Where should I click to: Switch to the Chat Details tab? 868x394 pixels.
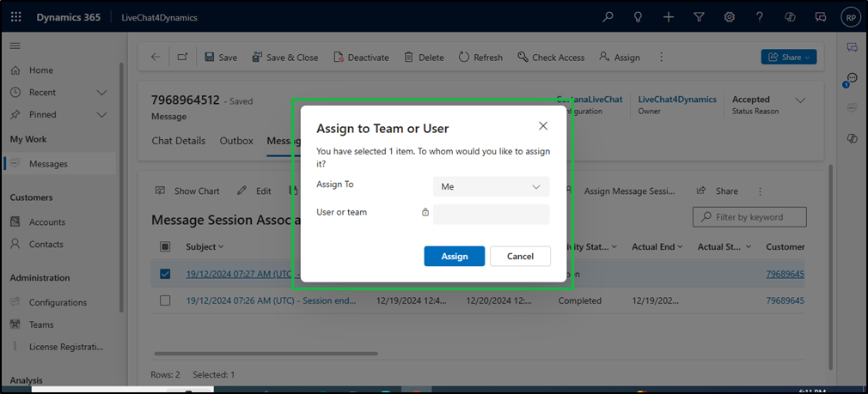tap(178, 141)
